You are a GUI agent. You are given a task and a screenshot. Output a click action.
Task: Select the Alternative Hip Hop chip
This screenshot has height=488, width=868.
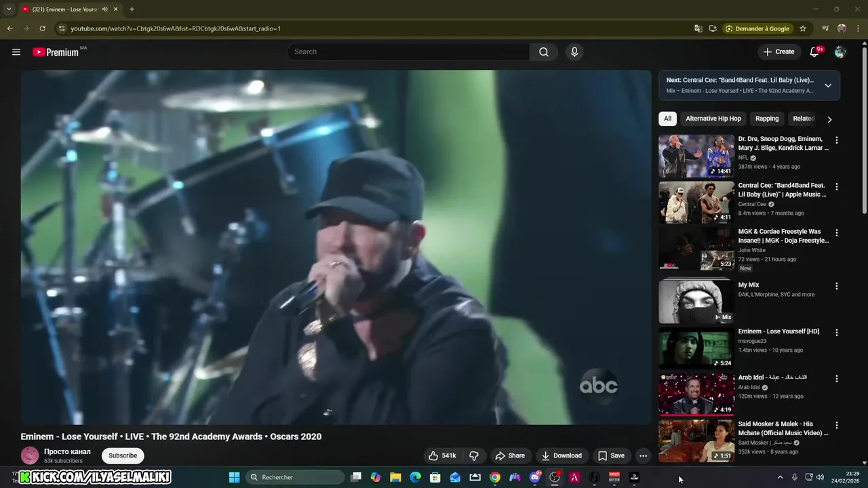coord(713,119)
